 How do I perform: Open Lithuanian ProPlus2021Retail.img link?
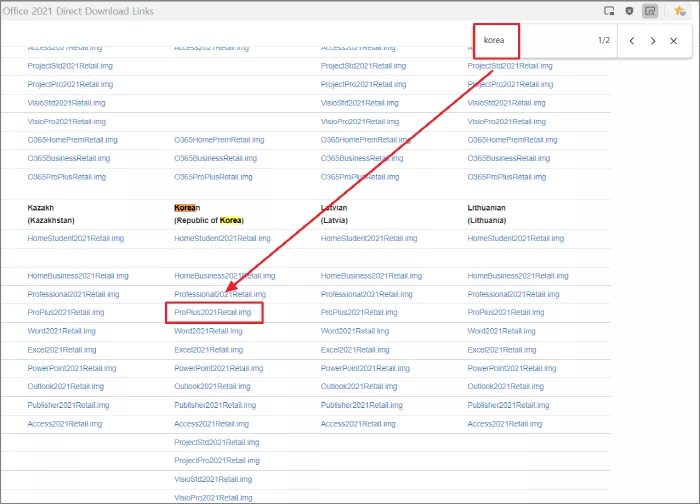[x=506, y=312]
